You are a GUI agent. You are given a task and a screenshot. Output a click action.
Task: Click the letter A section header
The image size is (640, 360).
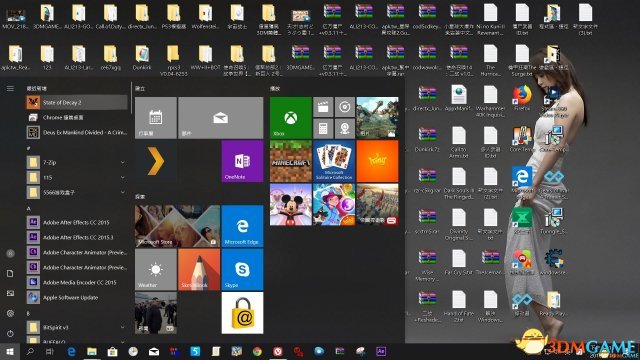pyautogui.click(x=29, y=209)
